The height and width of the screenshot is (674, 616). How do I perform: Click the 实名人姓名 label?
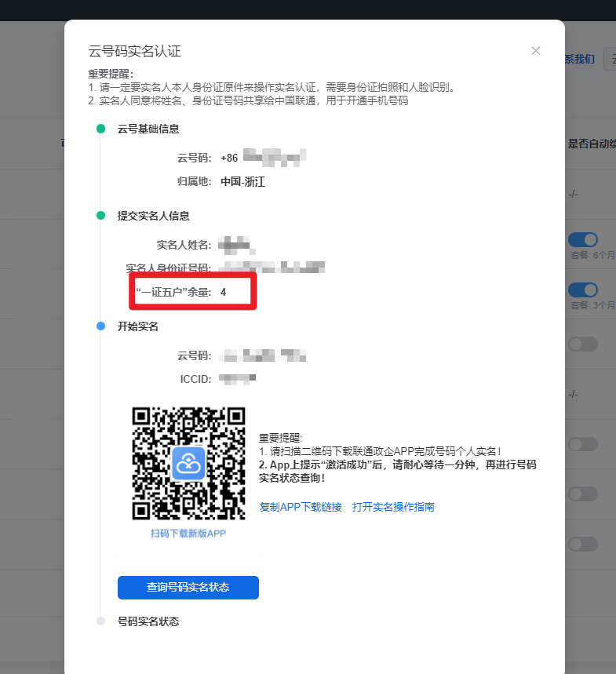[184, 245]
